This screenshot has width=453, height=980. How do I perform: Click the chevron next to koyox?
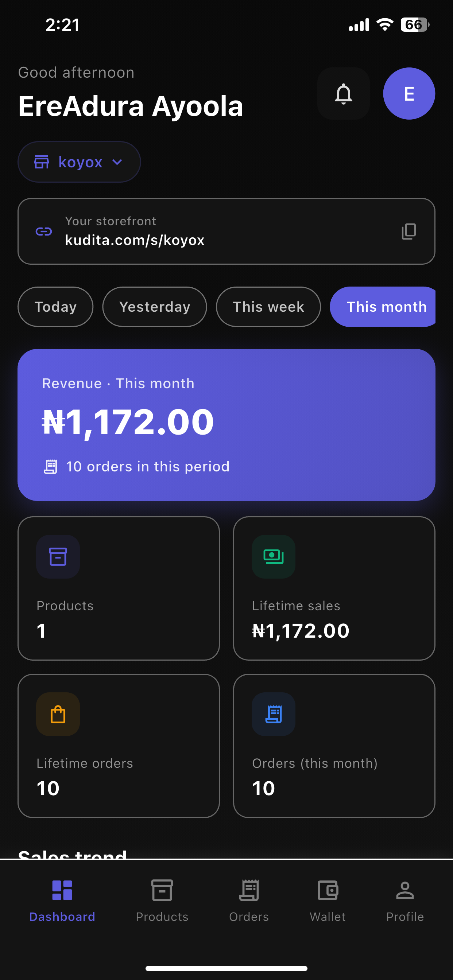tap(117, 162)
